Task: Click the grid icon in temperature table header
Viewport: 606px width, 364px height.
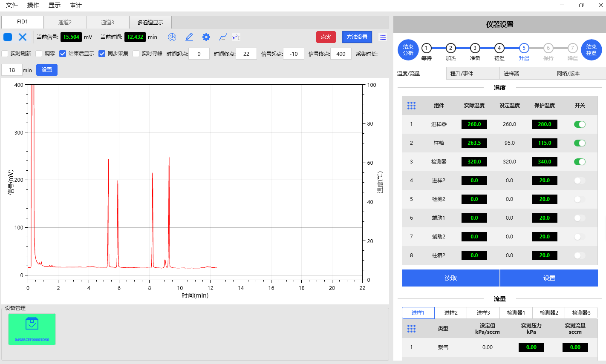Action: coord(411,106)
